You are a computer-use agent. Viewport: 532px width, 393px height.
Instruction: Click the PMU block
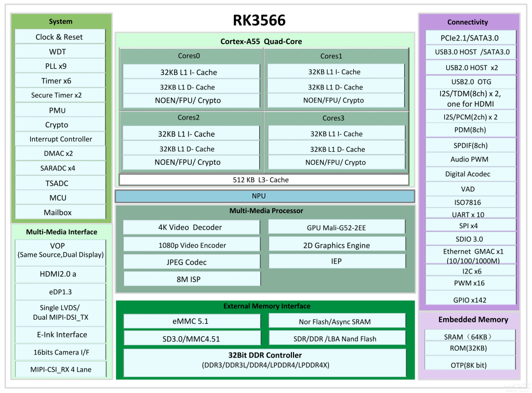[60, 110]
